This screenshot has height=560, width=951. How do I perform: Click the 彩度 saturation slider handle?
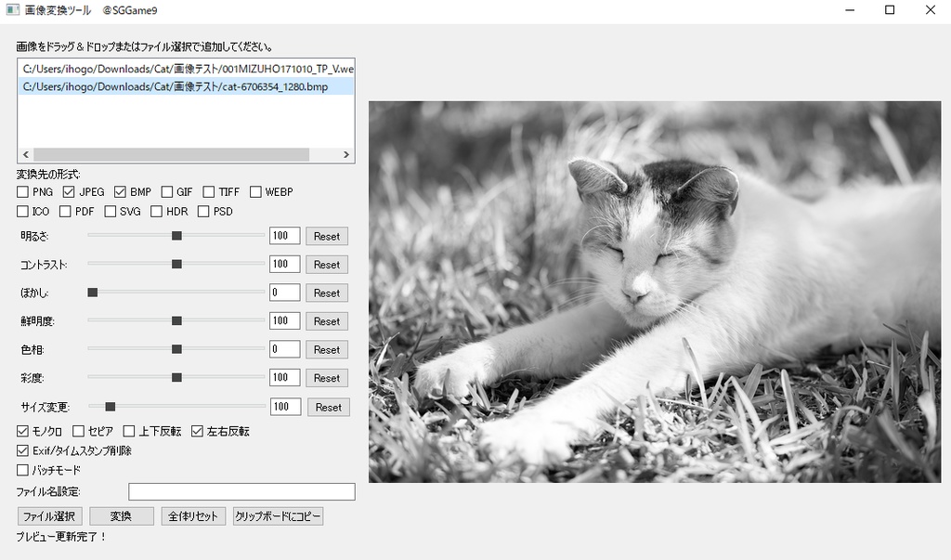click(176, 377)
